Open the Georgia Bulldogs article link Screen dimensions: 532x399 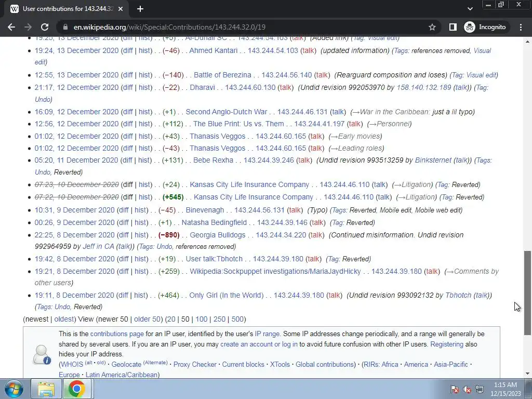pyautogui.click(x=218, y=235)
